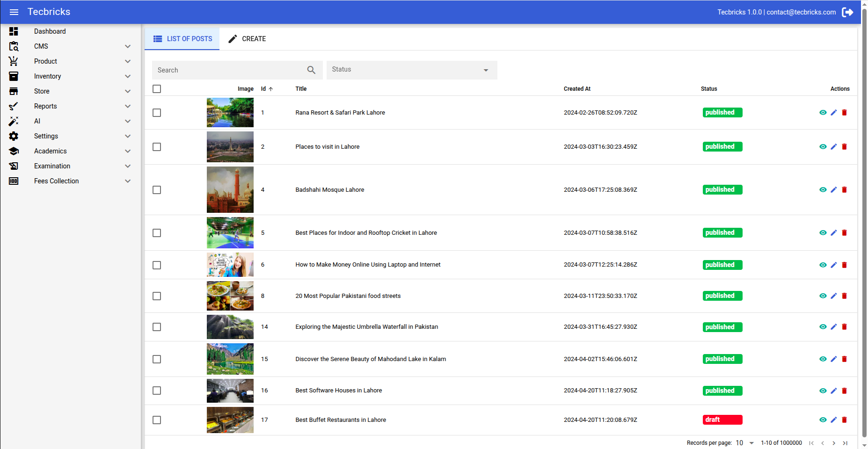This screenshot has height=449, width=868.
Task: Click the draft status badge
Action: tap(722, 420)
